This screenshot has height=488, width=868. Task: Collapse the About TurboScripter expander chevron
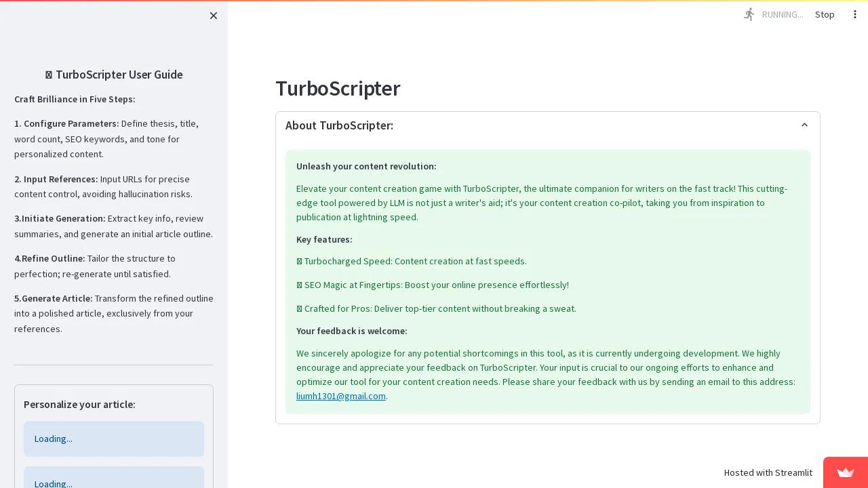[804, 125]
